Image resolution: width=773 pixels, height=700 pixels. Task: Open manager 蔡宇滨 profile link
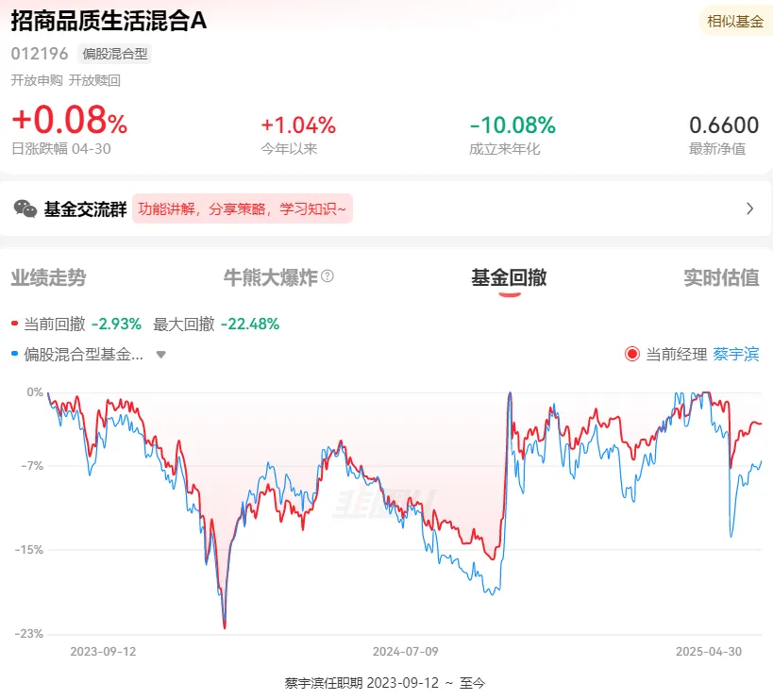[736, 354]
